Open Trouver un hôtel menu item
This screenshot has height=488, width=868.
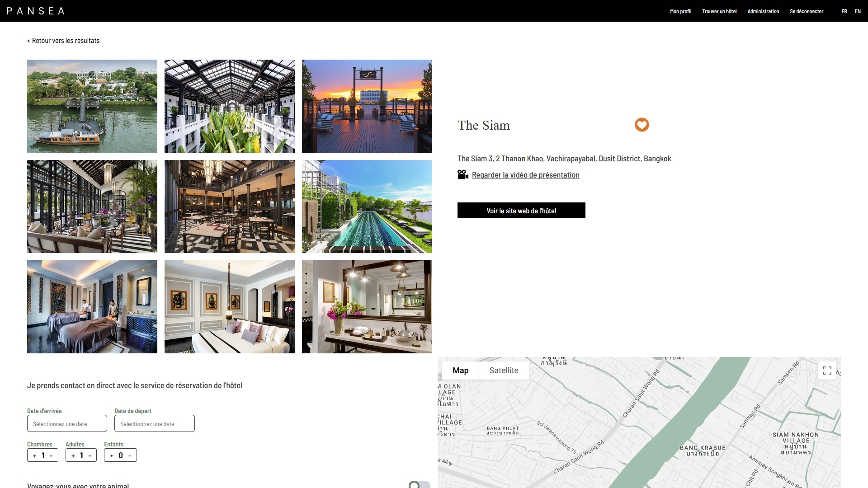[719, 11]
